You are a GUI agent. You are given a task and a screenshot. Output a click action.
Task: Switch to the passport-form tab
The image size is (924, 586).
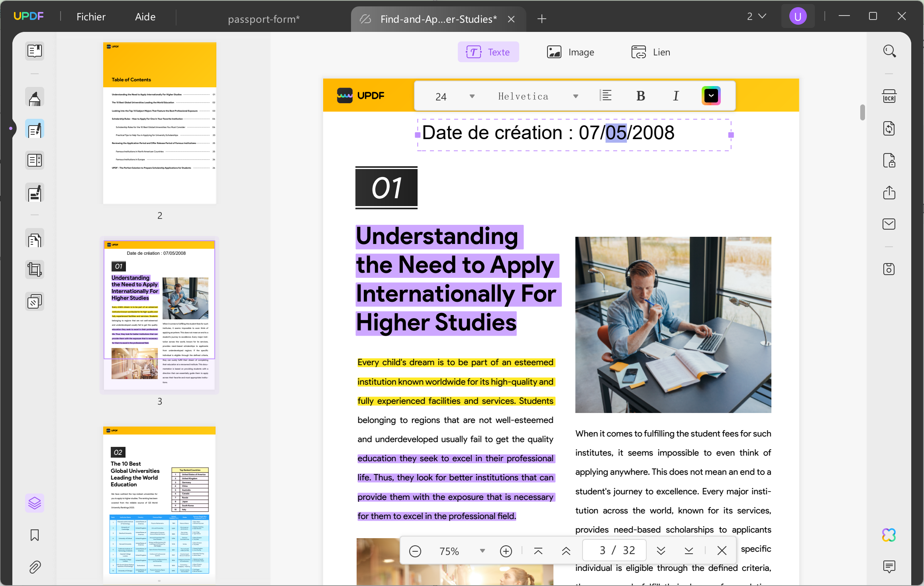(x=264, y=19)
